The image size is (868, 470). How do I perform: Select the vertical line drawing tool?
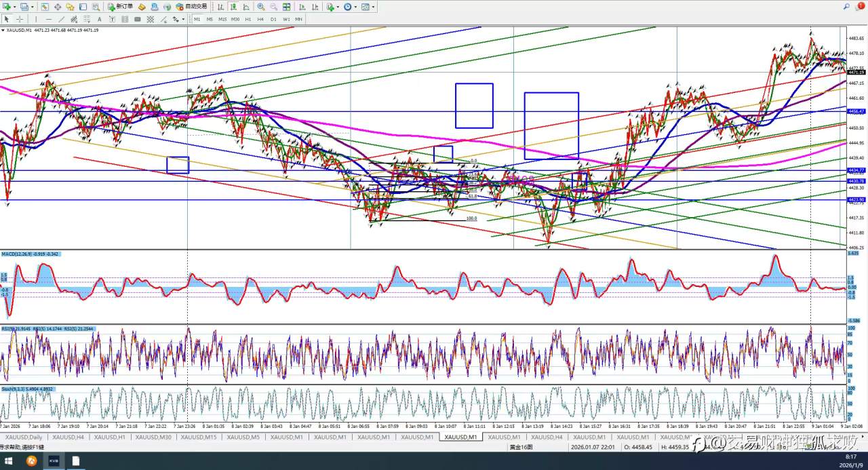(36, 19)
